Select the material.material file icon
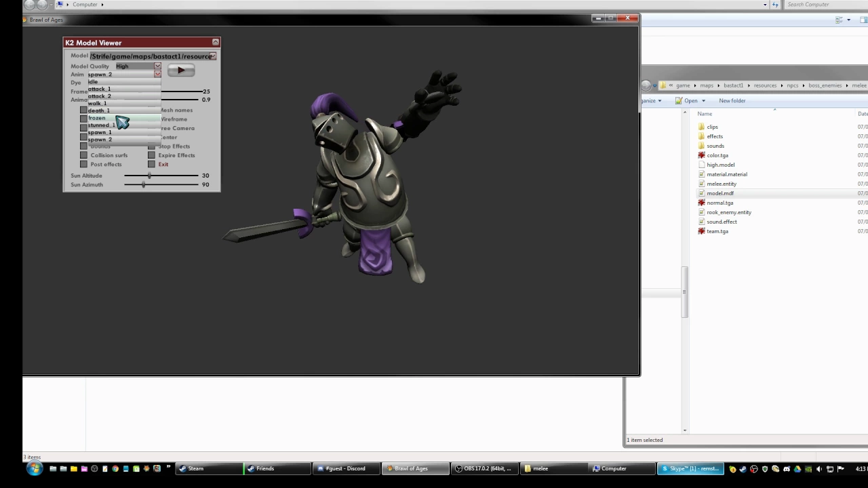Viewport: 868px width, 488px height. click(x=702, y=174)
